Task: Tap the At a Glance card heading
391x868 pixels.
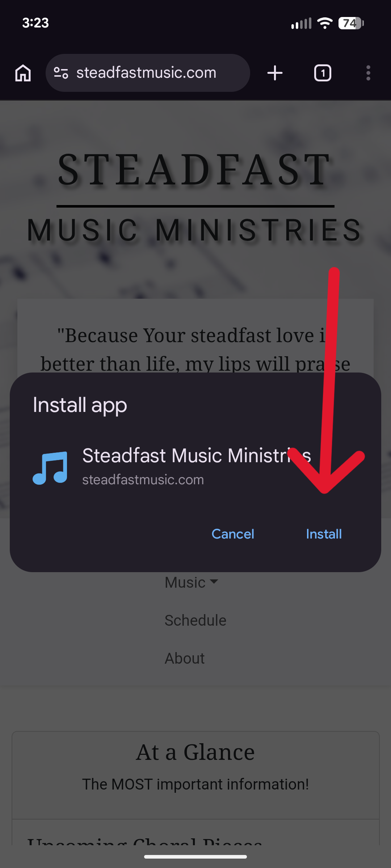Action: [195, 752]
